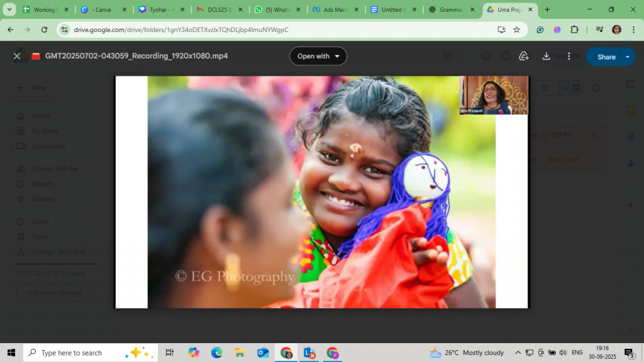Open the more actions three-dot menu in preview
The image size is (644, 362).
tap(569, 56)
